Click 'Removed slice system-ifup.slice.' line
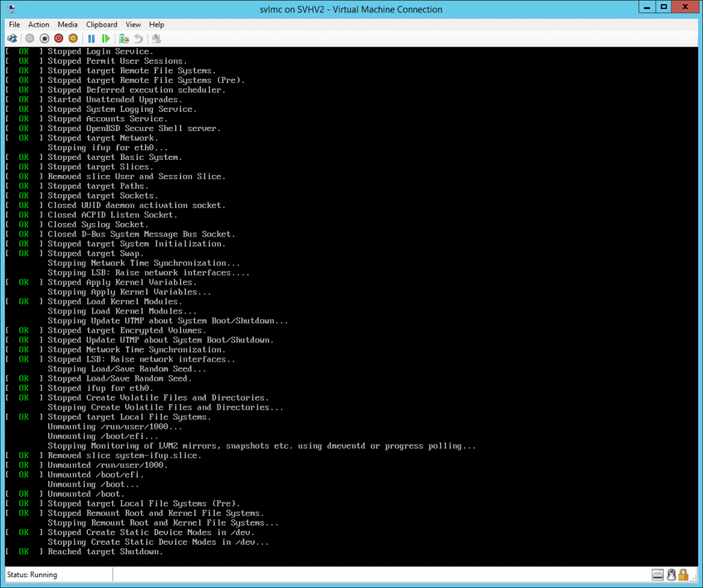This screenshot has width=703, height=588. tap(125, 456)
